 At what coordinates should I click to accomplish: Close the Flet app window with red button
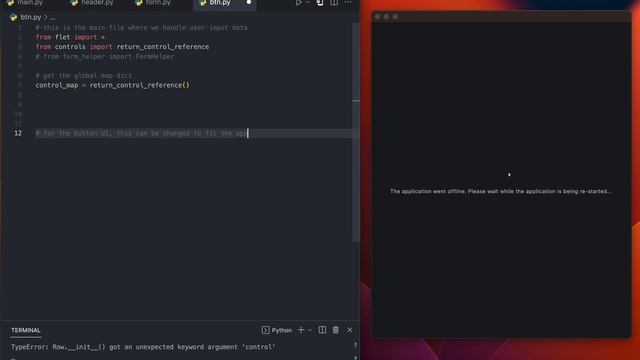coord(378,17)
